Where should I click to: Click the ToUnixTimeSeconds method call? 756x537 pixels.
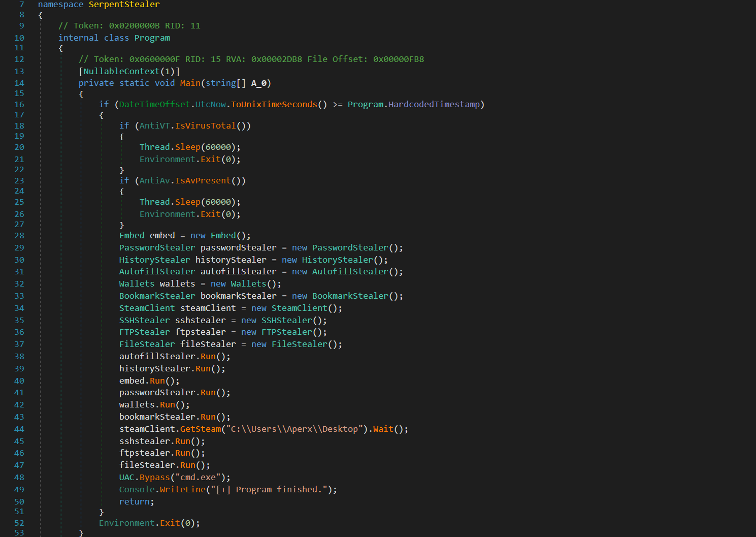click(274, 105)
